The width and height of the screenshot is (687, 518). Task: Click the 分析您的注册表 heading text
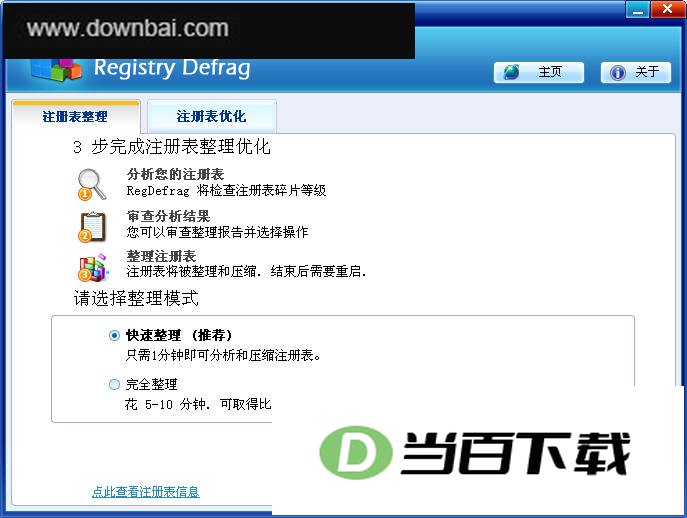point(175,174)
